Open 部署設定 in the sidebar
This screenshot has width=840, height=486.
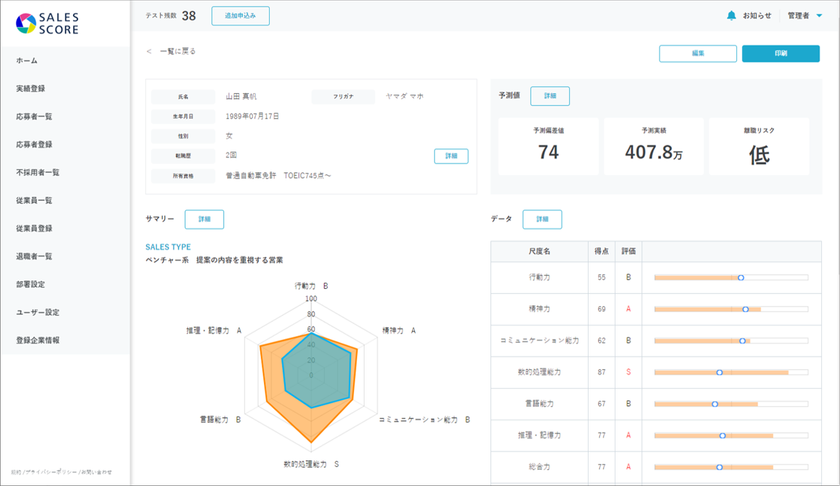click(x=31, y=284)
